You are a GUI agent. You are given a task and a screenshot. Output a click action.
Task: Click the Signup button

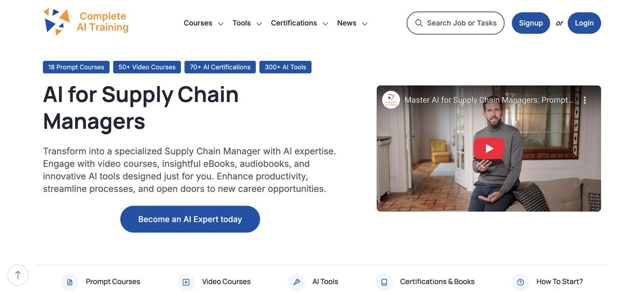pyautogui.click(x=531, y=23)
